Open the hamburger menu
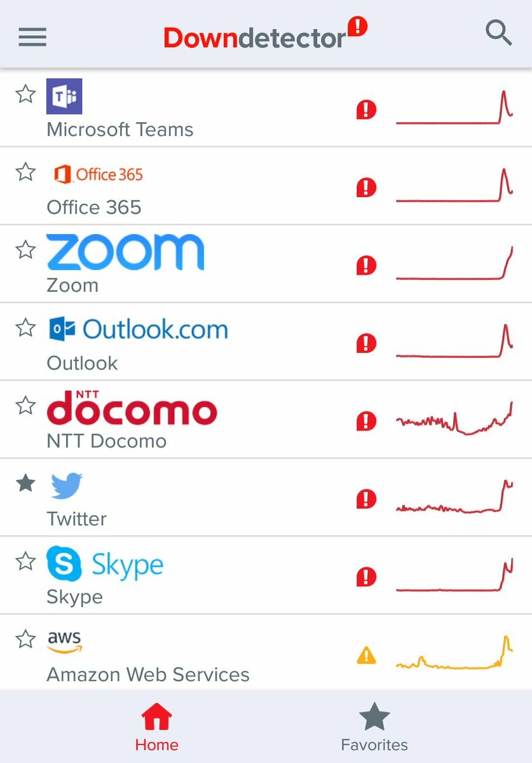 point(32,38)
